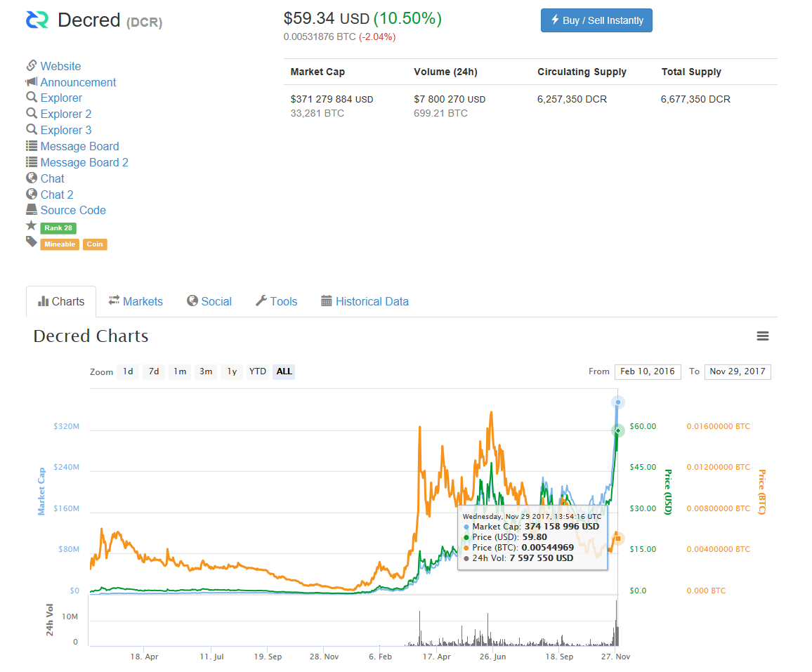Click the globe icon on Social tab
This screenshot has height=672, width=812.
[x=192, y=301]
